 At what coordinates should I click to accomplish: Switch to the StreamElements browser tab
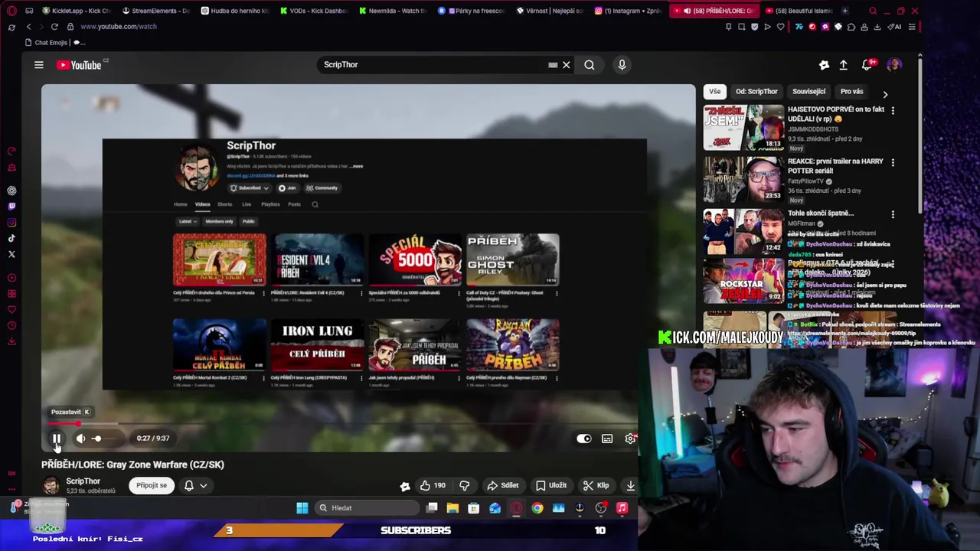(x=156, y=11)
